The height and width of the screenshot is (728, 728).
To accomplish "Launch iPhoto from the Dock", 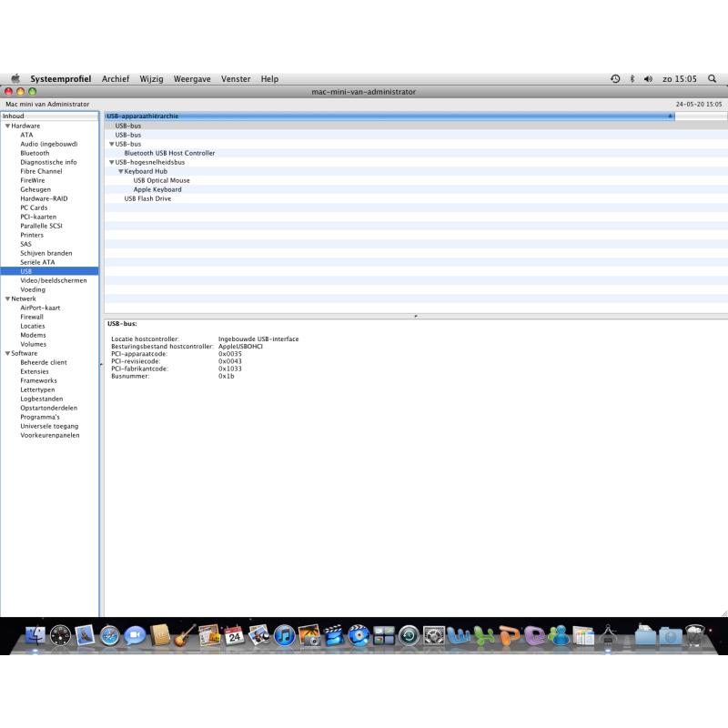I will point(309,635).
